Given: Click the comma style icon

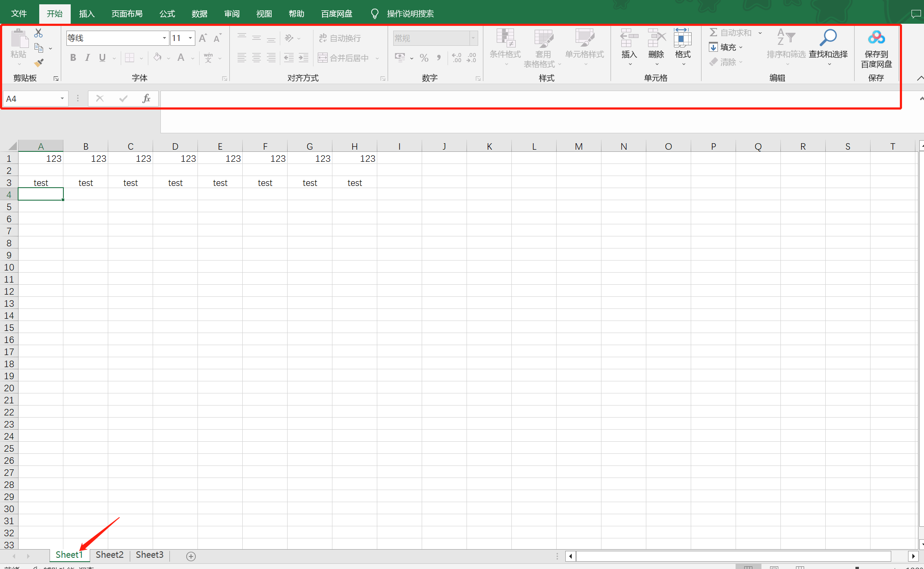Looking at the screenshot, I should pos(439,58).
